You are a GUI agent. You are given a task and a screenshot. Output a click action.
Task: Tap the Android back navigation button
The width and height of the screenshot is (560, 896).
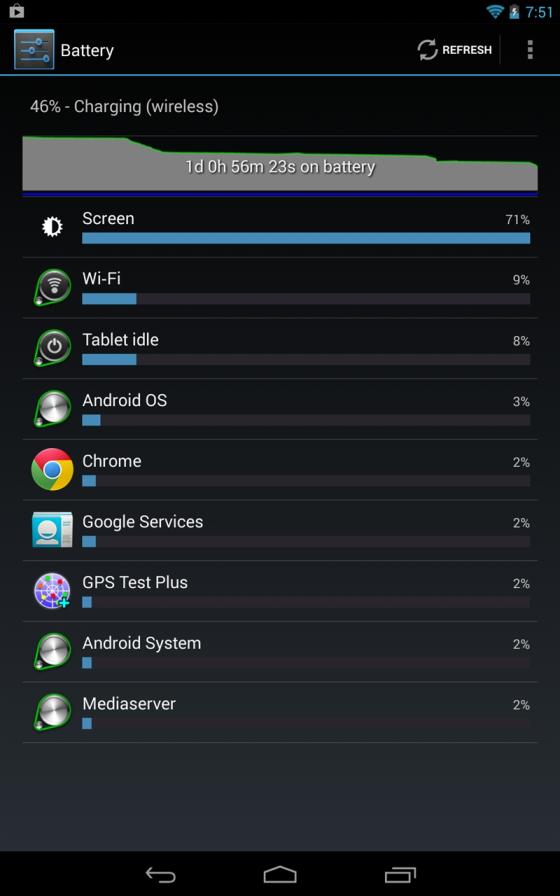(x=160, y=874)
